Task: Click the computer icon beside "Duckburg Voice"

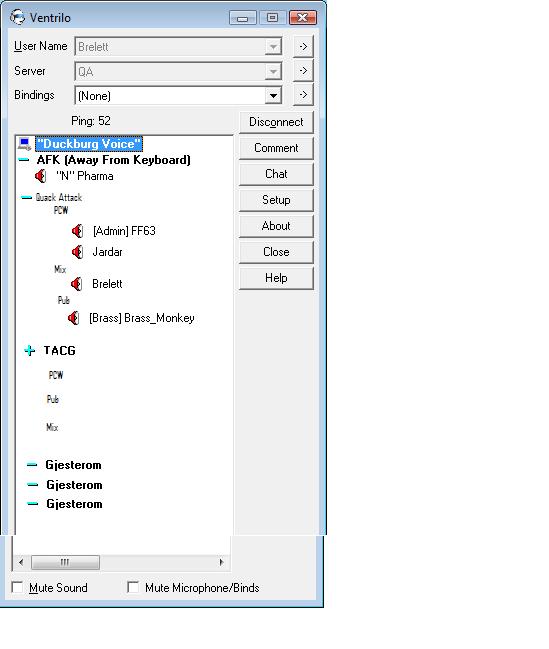Action: pyautogui.click(x=25, y=144)
